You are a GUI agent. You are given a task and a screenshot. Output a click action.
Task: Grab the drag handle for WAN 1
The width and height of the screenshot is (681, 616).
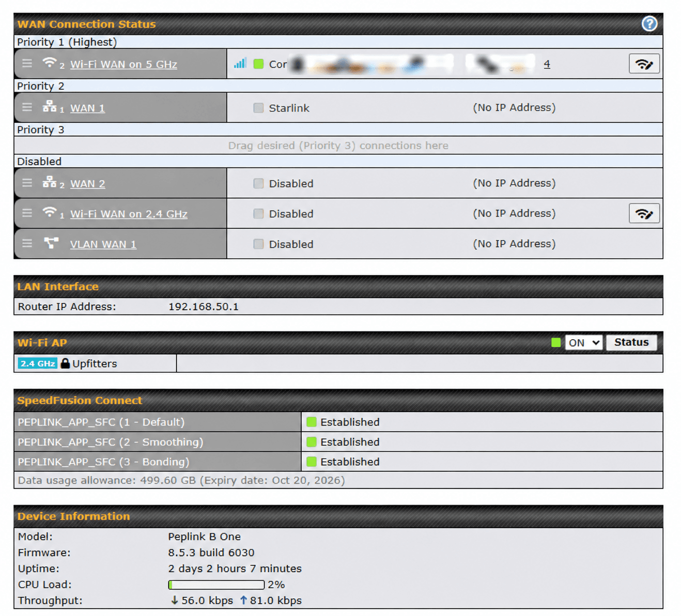27,107
